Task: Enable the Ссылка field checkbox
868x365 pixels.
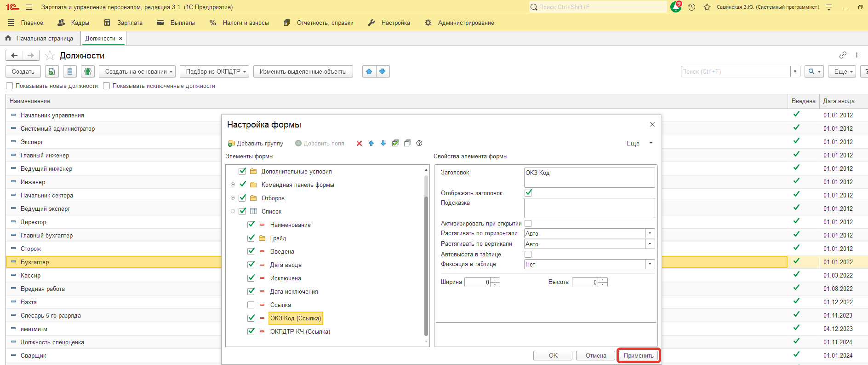Action: (251, 305)
